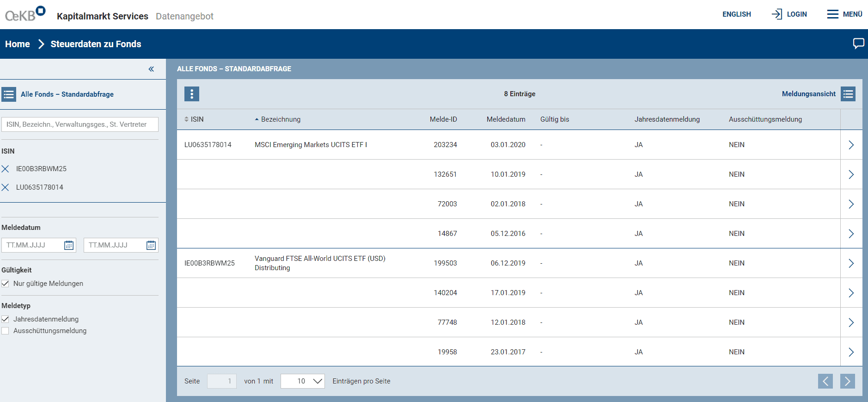Viewport: 868px width, 402px height.
Task: Click Steuerdaten zu Fonds breadcrumb
Action: pyautogui.click(x=96, y=44)
